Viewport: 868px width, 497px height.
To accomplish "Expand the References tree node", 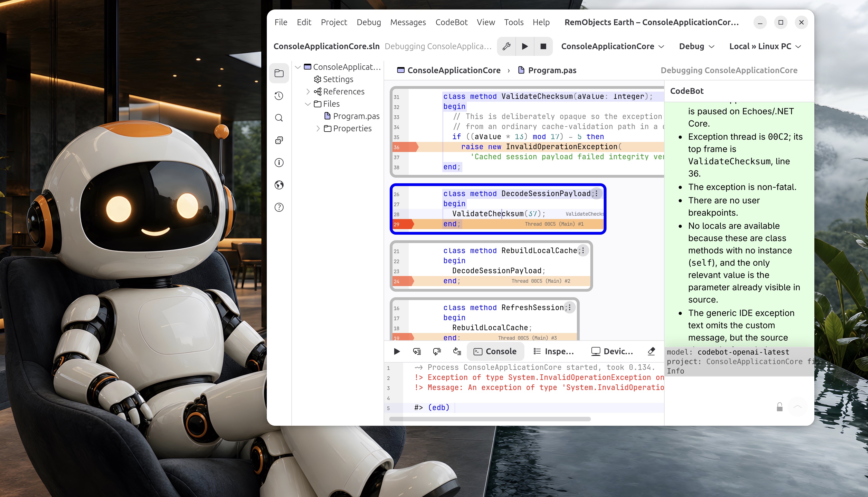I will pos(308,91).
